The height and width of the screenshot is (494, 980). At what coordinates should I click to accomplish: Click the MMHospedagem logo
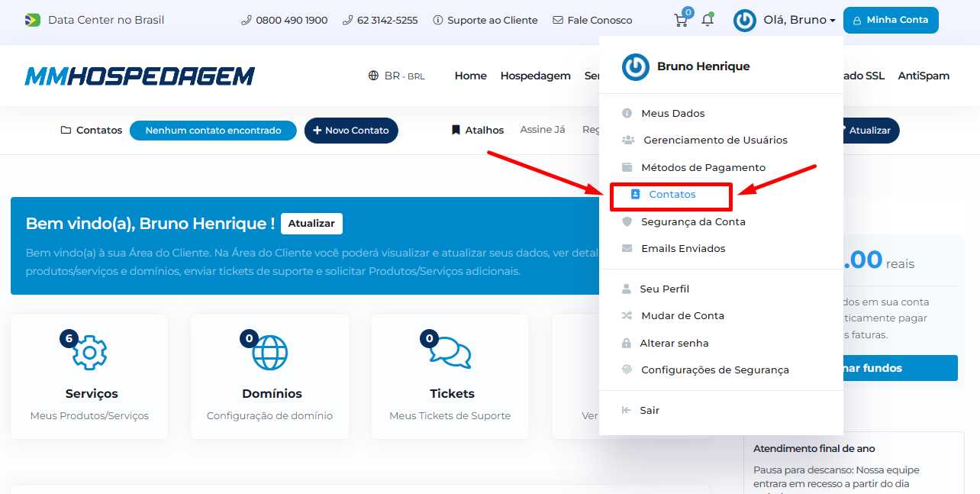coord(140,76)
